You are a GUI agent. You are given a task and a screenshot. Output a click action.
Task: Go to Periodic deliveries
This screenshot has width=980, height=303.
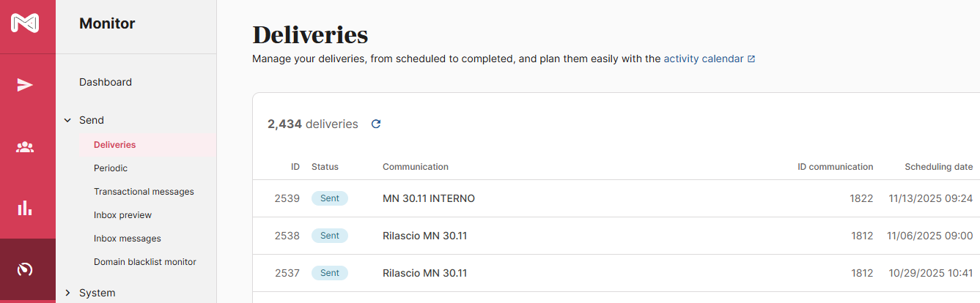click(x=111, y=168)
